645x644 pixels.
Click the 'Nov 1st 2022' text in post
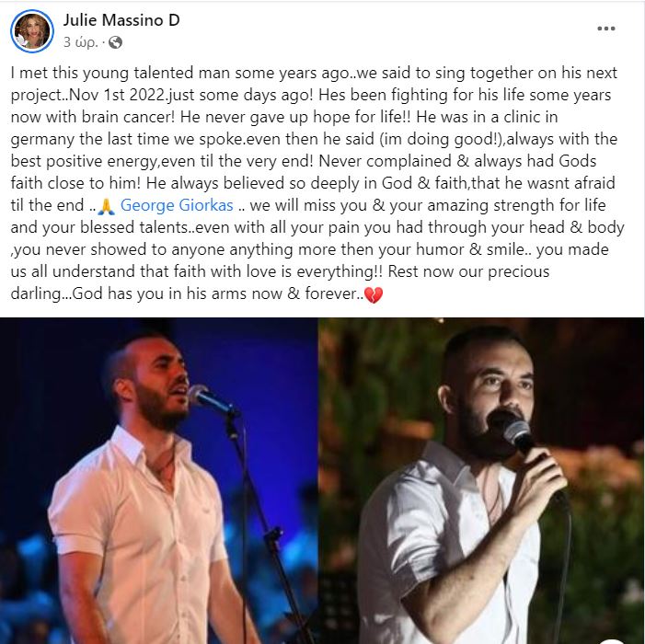118,95
